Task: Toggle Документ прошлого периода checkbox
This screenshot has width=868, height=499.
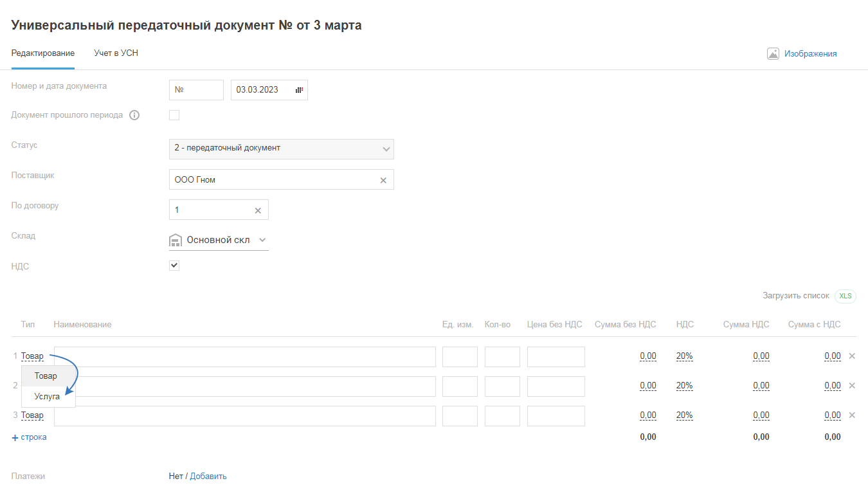Action: coord(174,116)
